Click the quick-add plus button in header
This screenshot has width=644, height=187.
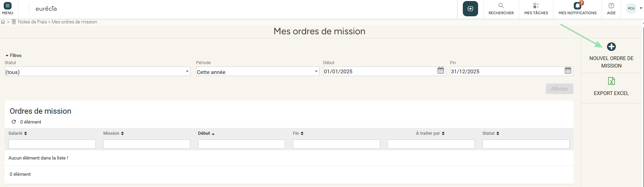(x=470, y=9)
